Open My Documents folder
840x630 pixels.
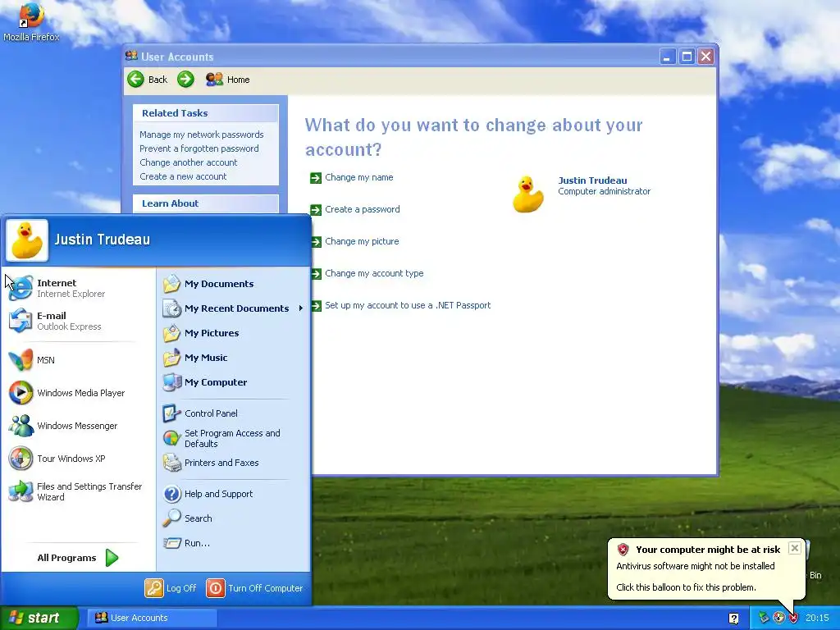[x=233, y=284]
